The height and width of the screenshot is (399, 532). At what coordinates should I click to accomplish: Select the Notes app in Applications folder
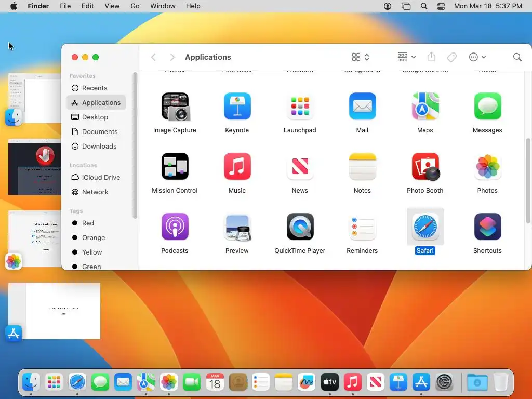[362, 167]
